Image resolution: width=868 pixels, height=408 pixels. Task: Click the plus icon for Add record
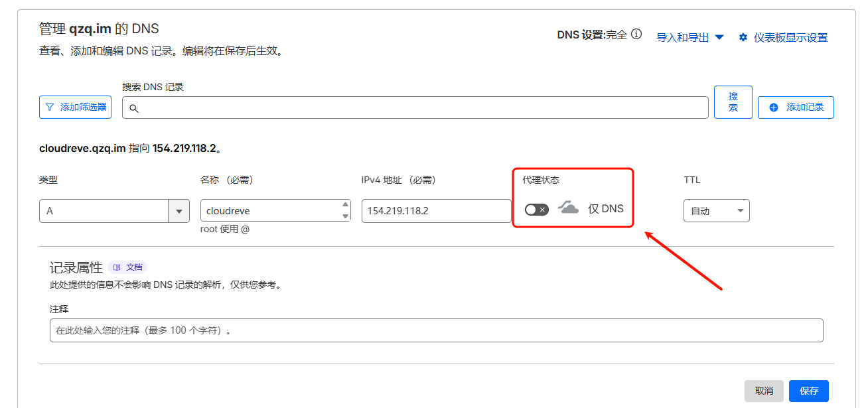pos(773,107)
